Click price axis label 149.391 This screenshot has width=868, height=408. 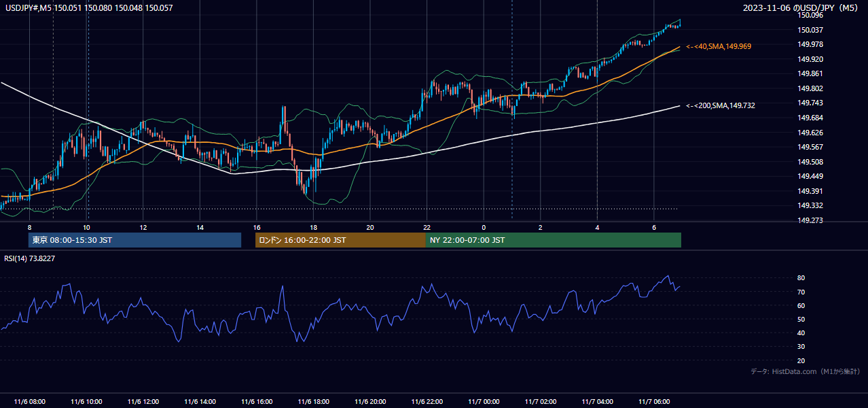[810, 191]
